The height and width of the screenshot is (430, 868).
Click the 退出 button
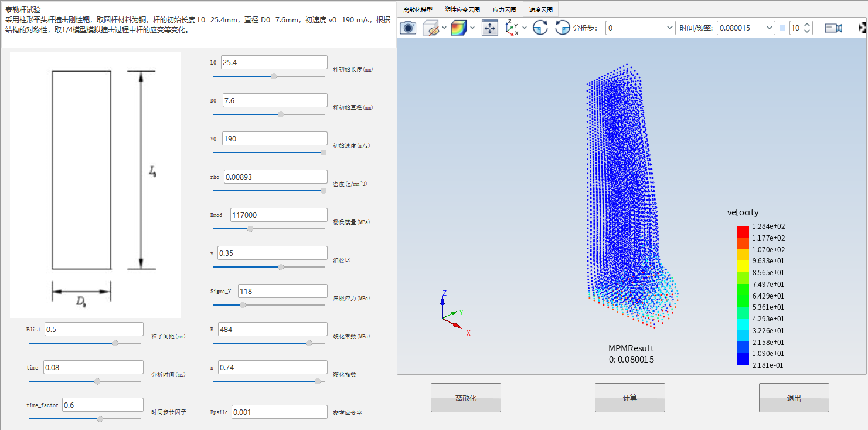click(x=794, y=398)
